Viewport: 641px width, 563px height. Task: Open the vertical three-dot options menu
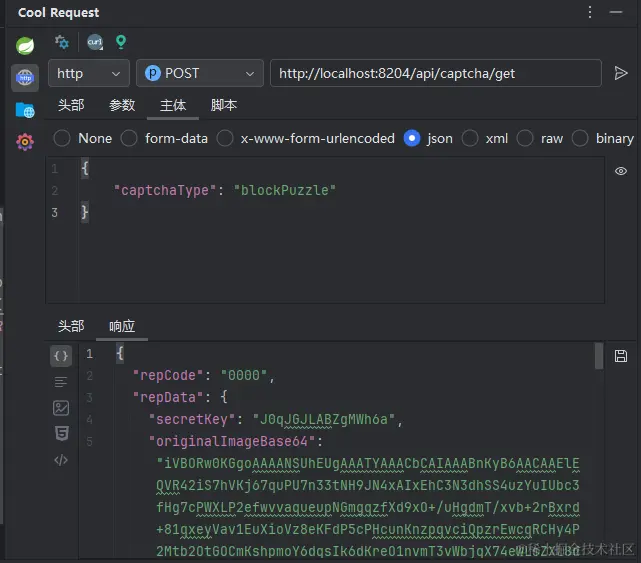coord(590,12)
